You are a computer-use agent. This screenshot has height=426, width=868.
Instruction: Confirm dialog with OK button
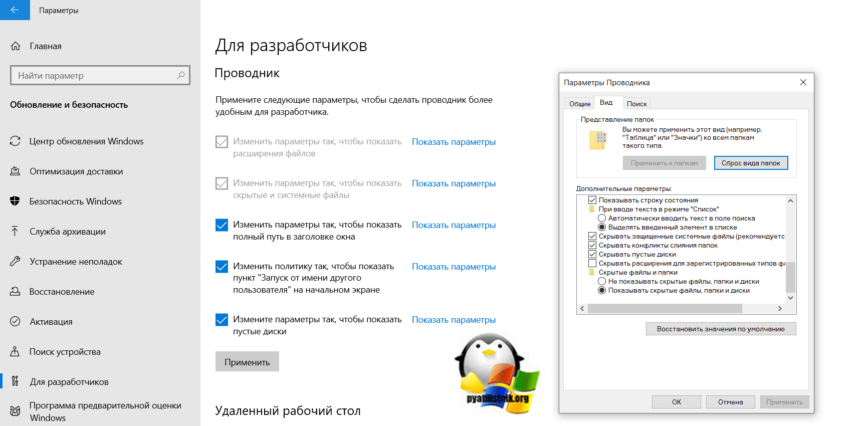[676, 402]
